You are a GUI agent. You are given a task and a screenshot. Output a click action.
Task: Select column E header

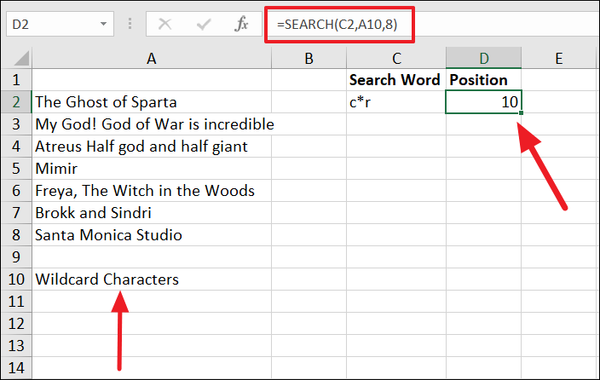tap(559, 58)
